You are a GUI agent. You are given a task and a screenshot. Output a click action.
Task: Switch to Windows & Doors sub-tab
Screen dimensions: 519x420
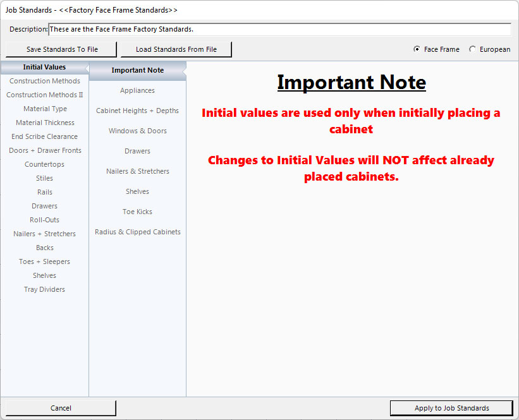click(137, 131)
